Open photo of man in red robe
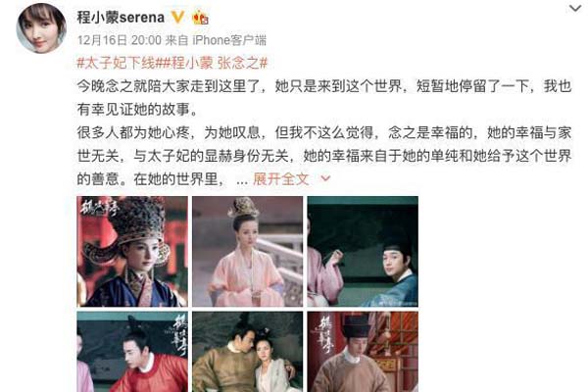The height and width of the screenshot is (392, 588). point(132,352)
